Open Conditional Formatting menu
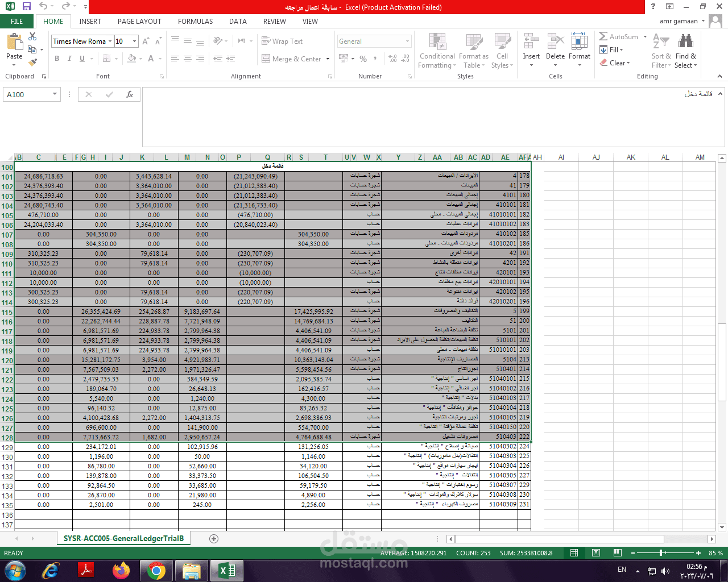This screenshot has width=728, height=582. tap(437, 51)
